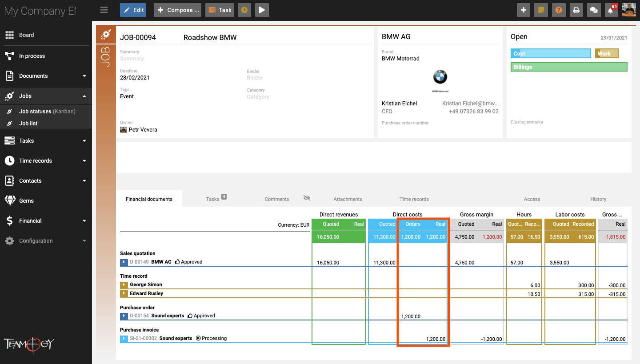Click Processing status icon on SI-21-00002
The image size is (640, 364).
point(198,339)
